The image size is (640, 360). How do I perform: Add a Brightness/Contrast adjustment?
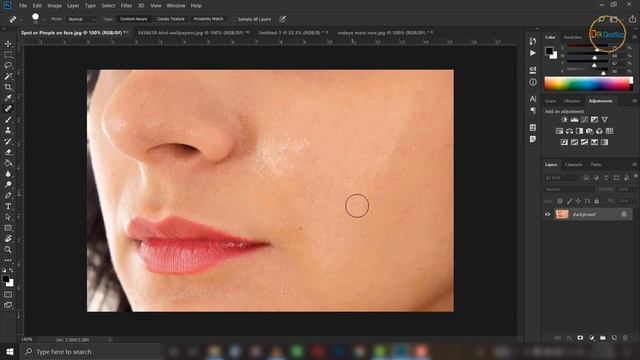(x=564, y=120)
